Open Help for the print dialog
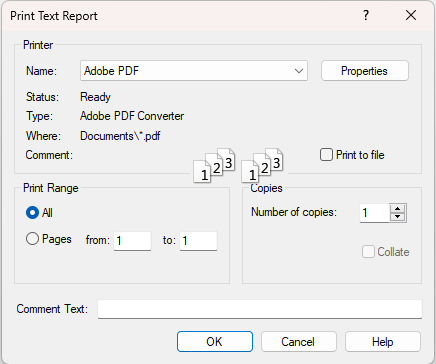 coord(383,342)
